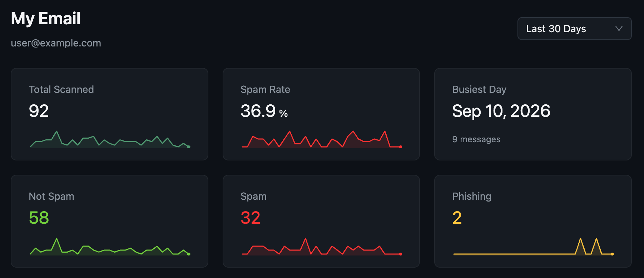Viewport: 644px width, 278px height.
Task: Click the dropdown chevron arrow icon
Action: pos(619,29)
